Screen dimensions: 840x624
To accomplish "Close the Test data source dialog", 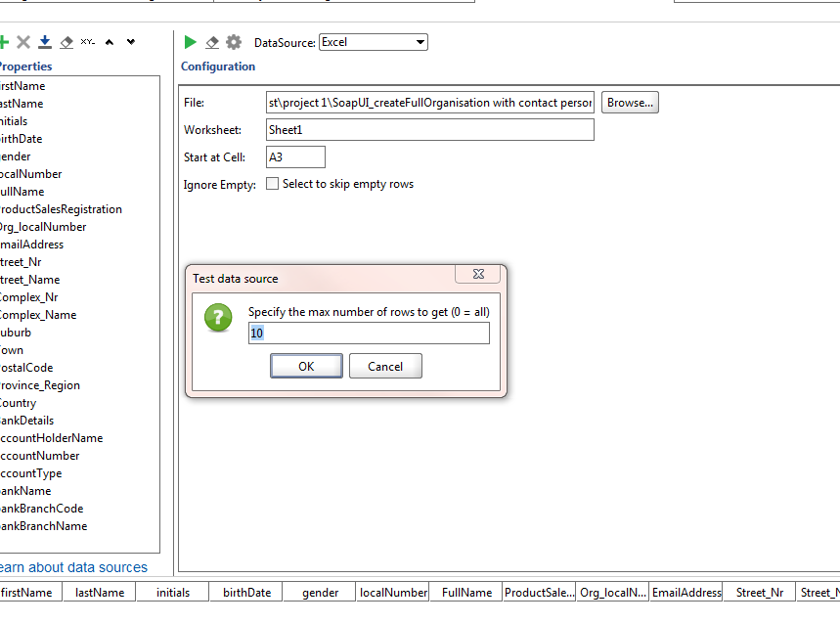I will pos(478,274).
